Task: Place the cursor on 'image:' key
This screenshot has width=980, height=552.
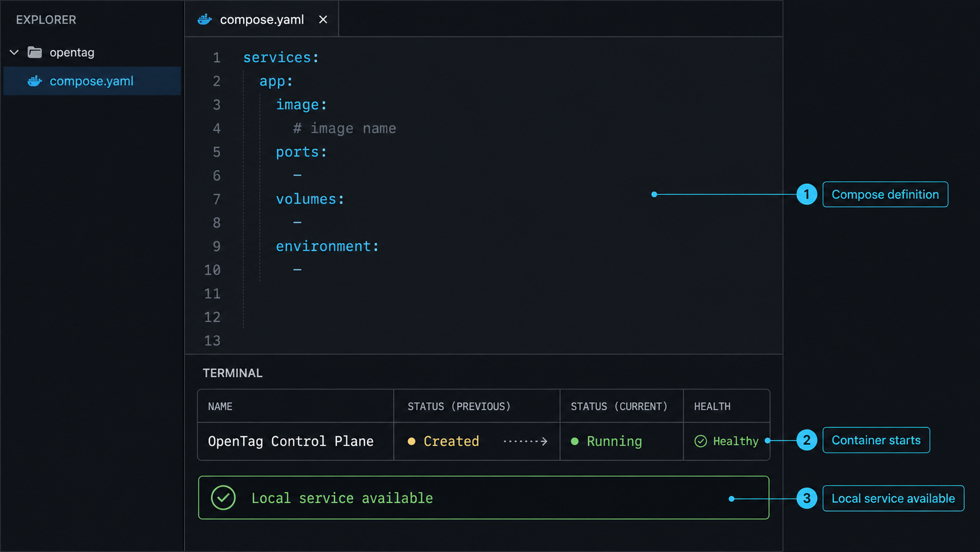Action: point(301,105)
